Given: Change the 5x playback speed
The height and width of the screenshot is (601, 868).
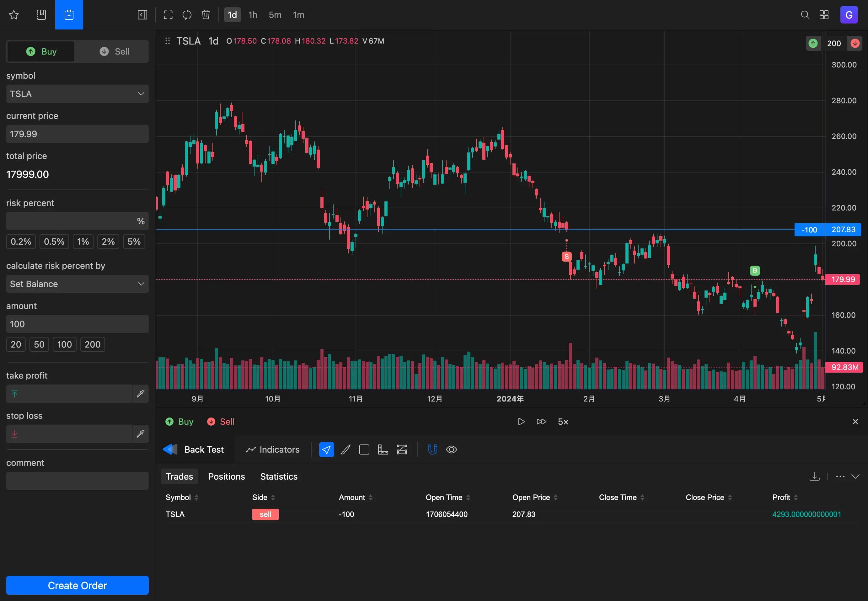Looking at the screenshot, I should (x=563, y=421).
